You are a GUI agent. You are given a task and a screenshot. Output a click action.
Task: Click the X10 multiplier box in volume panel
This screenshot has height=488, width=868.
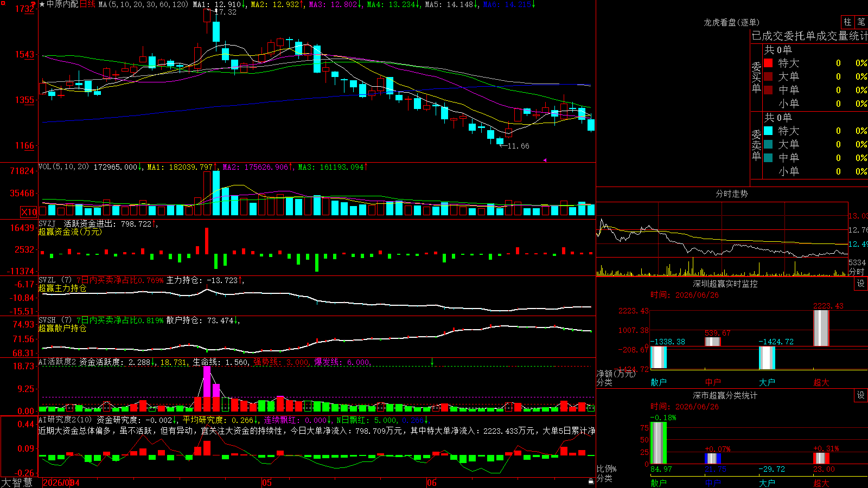29,212
